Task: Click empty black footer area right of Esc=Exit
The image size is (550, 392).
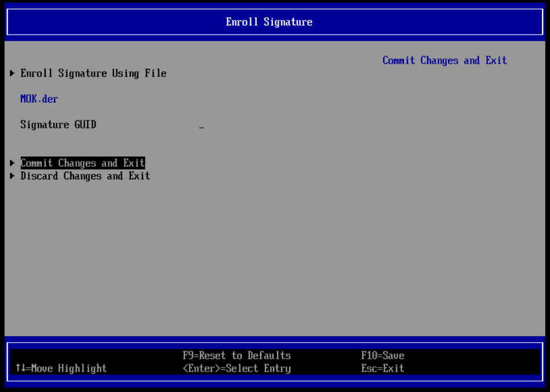Action: tap(475, 368)
